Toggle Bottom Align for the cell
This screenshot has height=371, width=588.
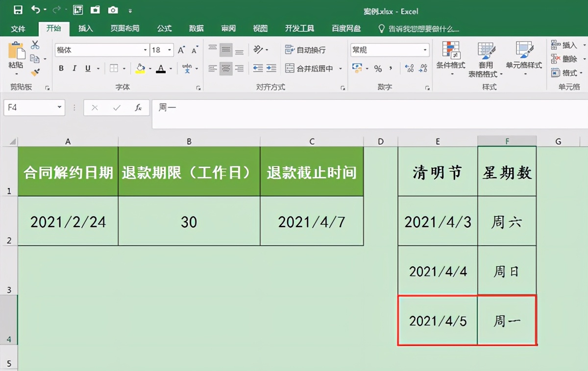point(239,50)
